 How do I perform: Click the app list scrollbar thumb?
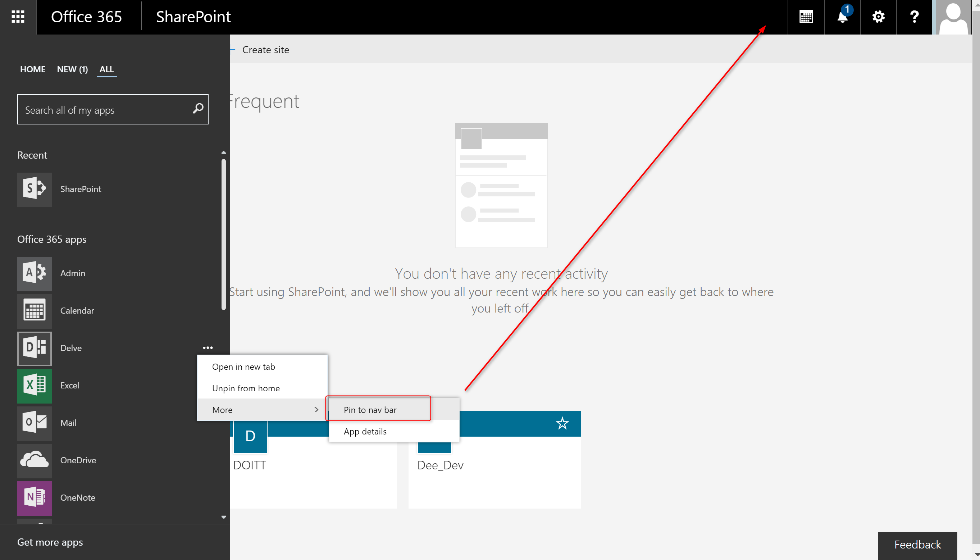(223, 234)
